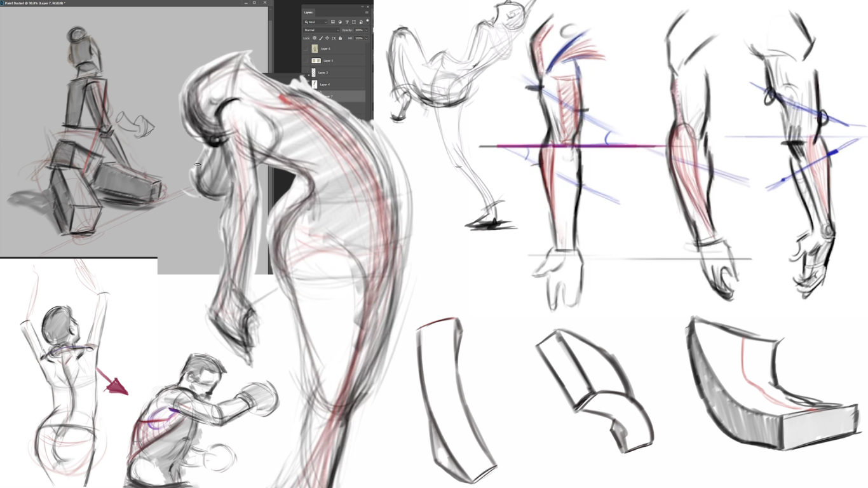
Task: Show Layer 5 using its visibility box
Action: tap(306, 61)
